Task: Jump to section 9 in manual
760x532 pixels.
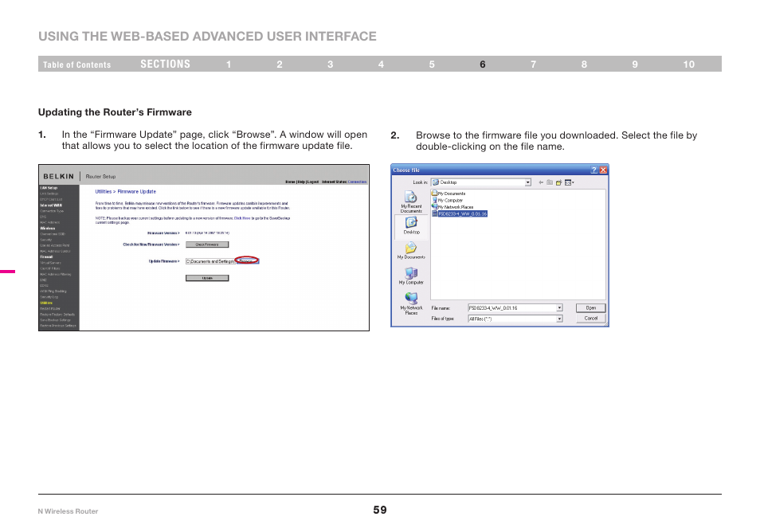Action: click(635, 65)
